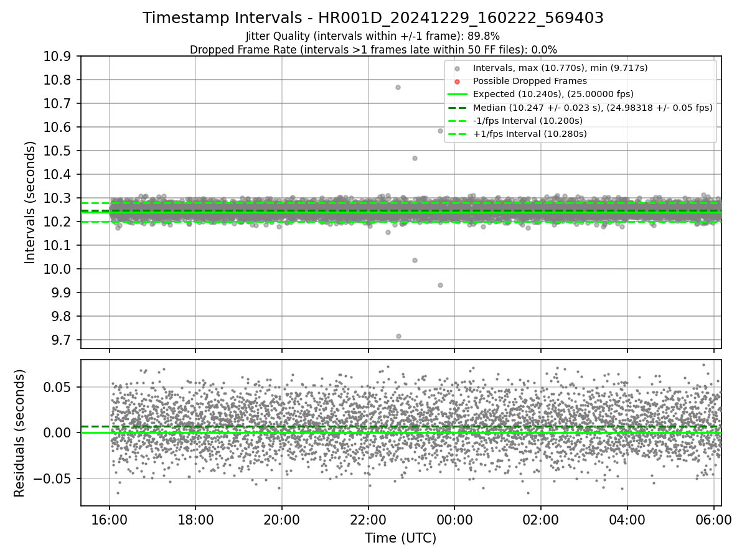Click the red dot marker beside 'Possible Dropped Frames'
747x560 pixels.
[457, 82]
